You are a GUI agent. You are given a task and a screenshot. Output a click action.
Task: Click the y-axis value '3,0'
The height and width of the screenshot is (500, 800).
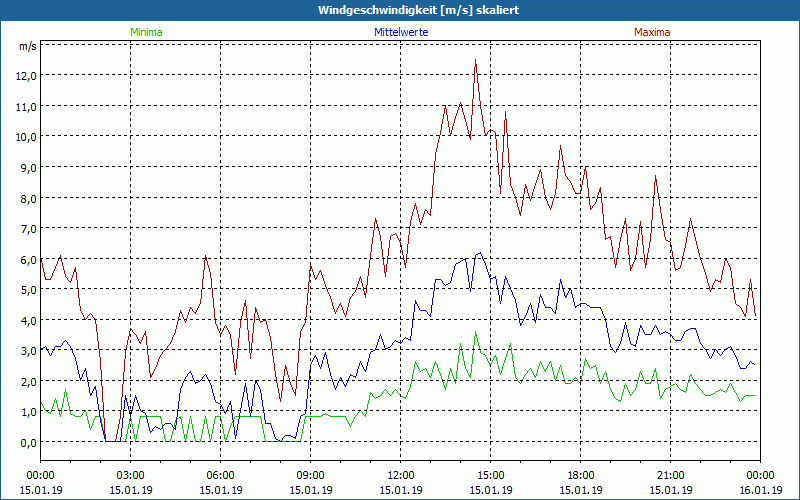[x=29, y=351]
